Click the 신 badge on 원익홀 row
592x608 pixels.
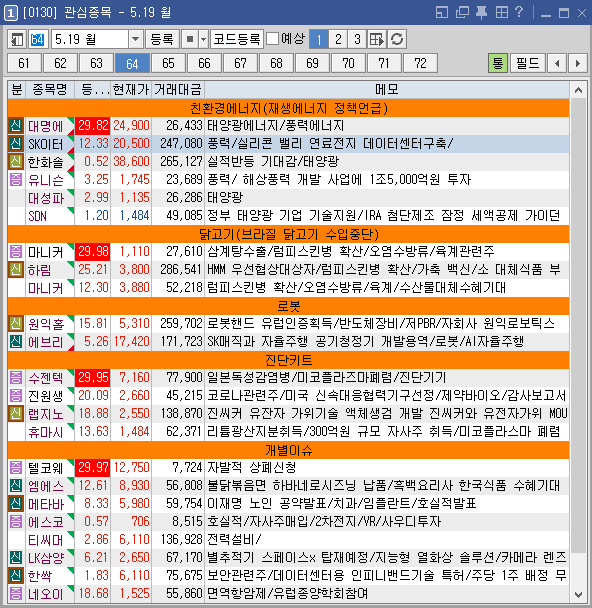tap(16, 323)
